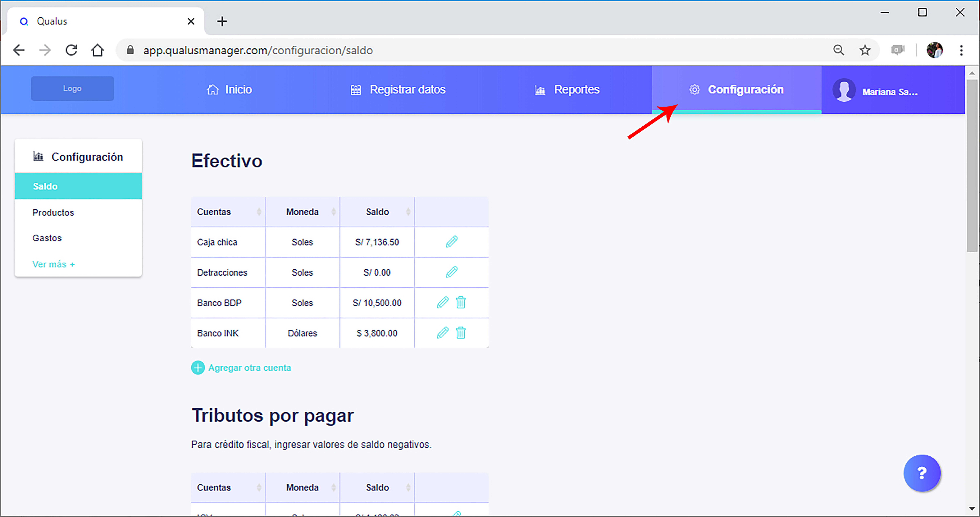Edit the Detracciones account with pencil icon
The image size is (980, 517).
click(x=452, y=272)
